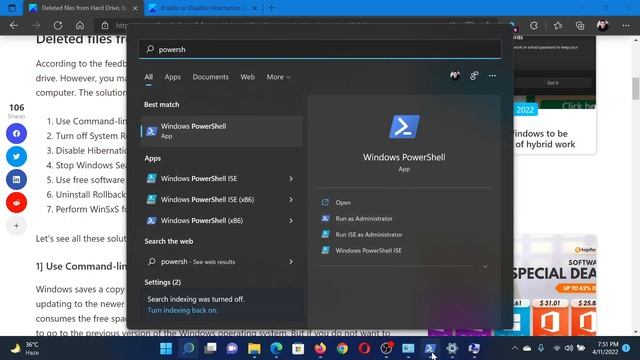Expand more actions chevron in preview pane
The image size is (640, 360).
pos(485,267)
